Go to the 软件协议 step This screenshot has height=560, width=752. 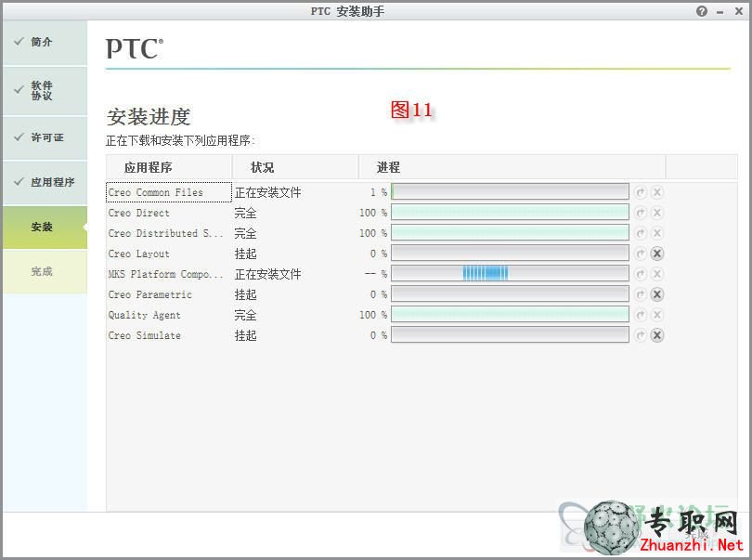[45, 91]
